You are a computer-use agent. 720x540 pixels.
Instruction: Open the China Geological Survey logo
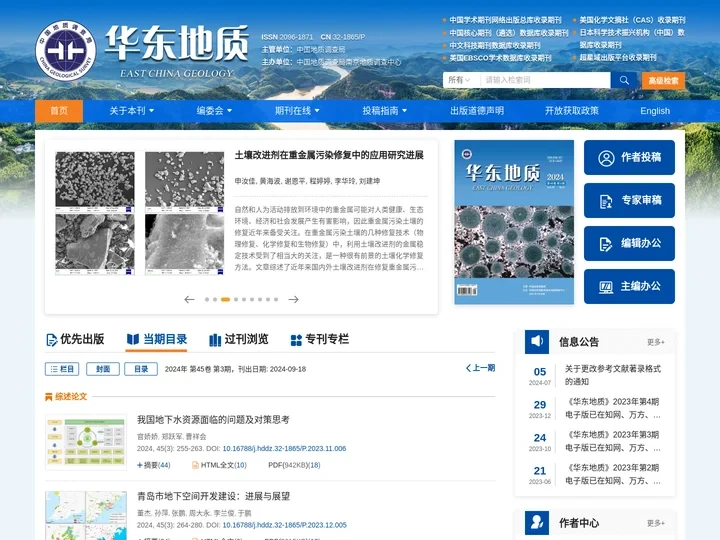66,50
